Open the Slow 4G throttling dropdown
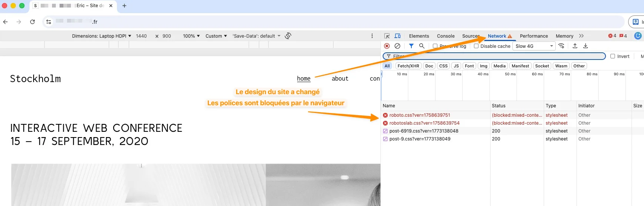Screen dimensions: 644x206 pyautogui.click(x=534, y=46)
